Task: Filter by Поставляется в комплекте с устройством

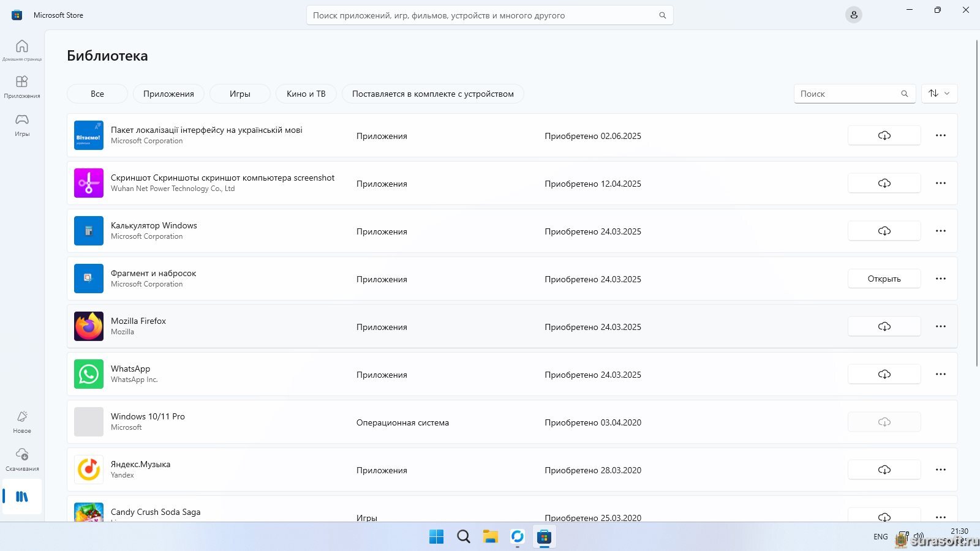Action: pos(432,94)
